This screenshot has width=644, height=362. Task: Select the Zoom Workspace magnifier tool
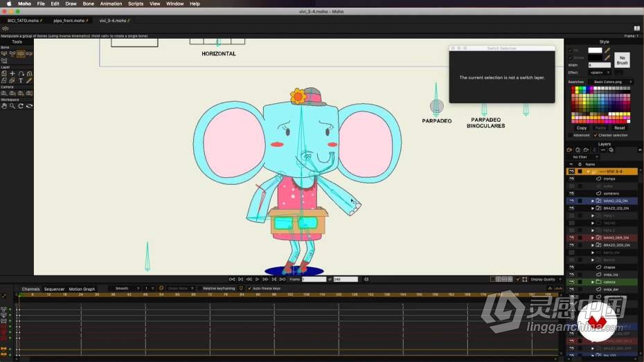[x=12, y=106]
